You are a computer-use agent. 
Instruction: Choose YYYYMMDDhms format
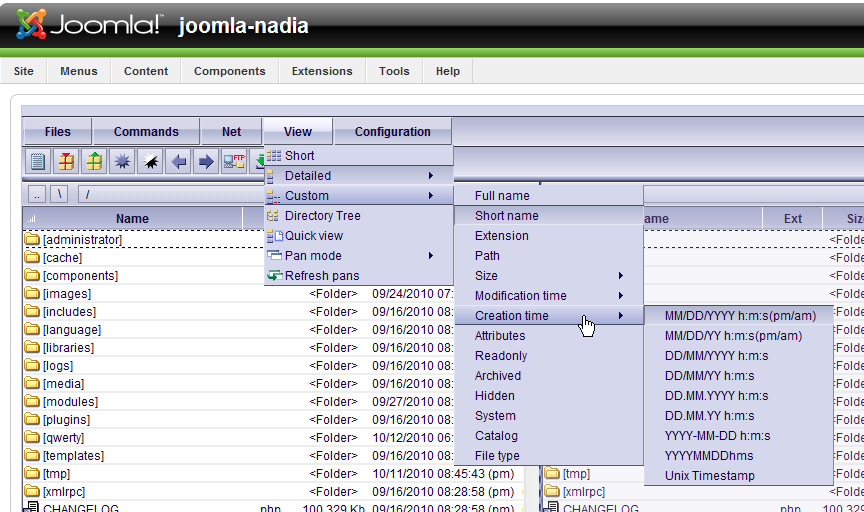click(738, 456)
